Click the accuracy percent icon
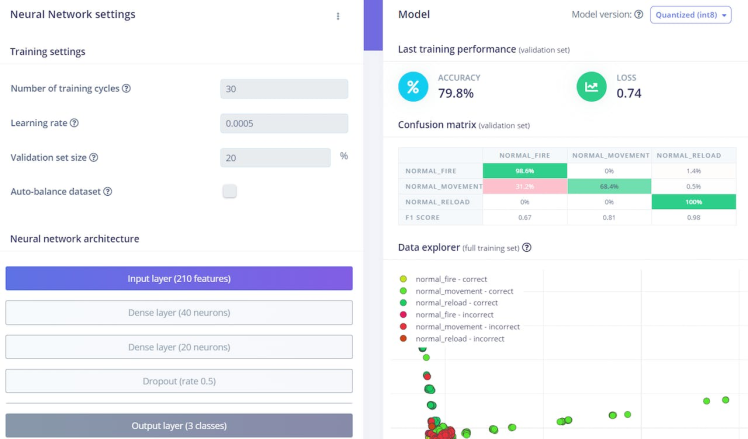 point(413,86)
